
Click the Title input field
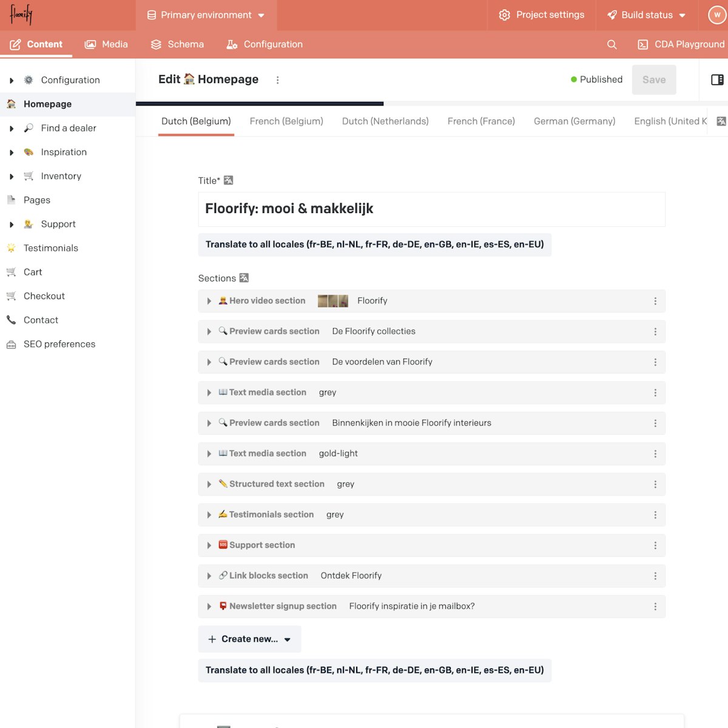(432, 209)
